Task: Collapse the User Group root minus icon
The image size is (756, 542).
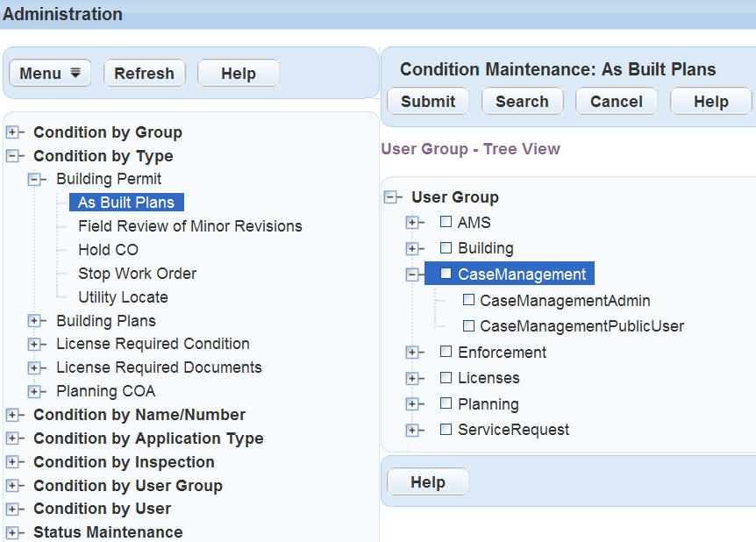Action: (390, 197)
